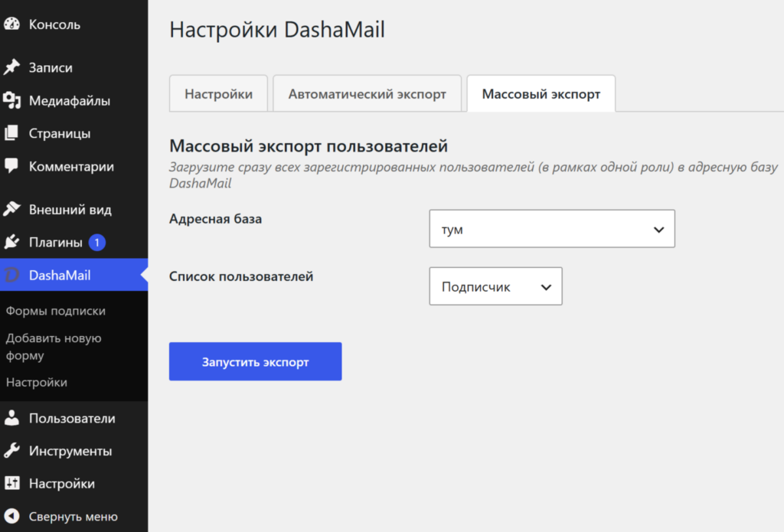The image size is (784, 532).
Task: Open the Инструменты menu
Action: (74, 451)
